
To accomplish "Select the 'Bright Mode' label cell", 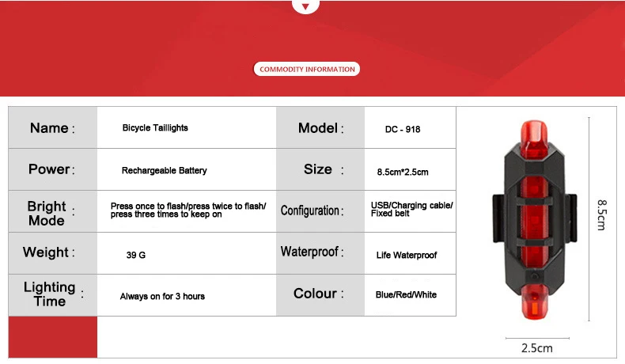I will click(x=53, y=212).
